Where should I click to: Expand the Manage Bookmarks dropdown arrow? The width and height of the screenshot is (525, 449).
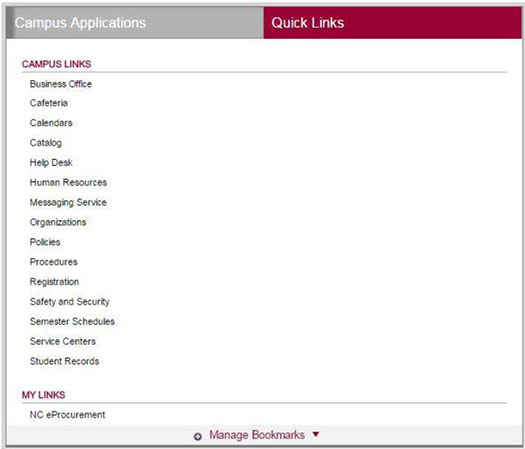316,434
